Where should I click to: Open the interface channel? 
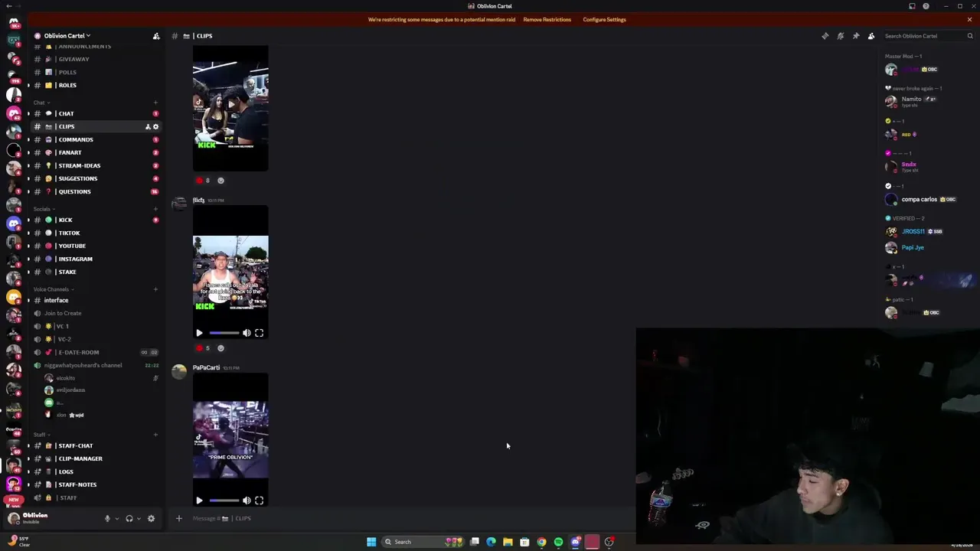tap(96, 300)
